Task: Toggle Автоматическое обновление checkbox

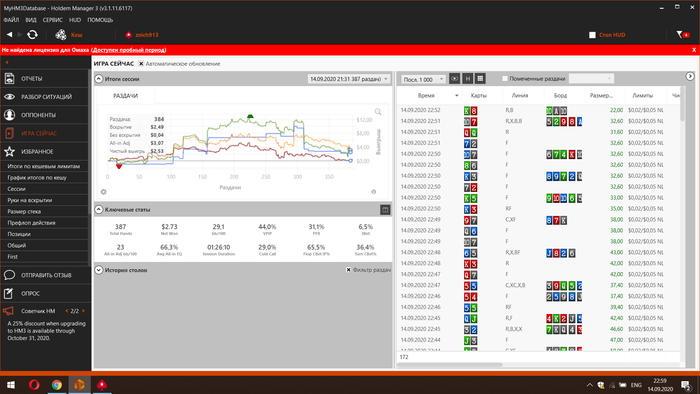Action: (141, 64)
